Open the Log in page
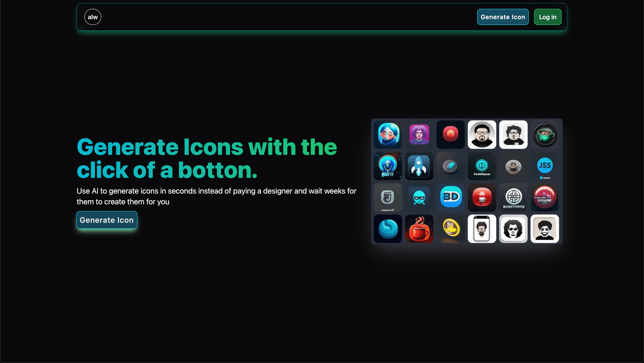644x363 pixels. pos(547,17)
